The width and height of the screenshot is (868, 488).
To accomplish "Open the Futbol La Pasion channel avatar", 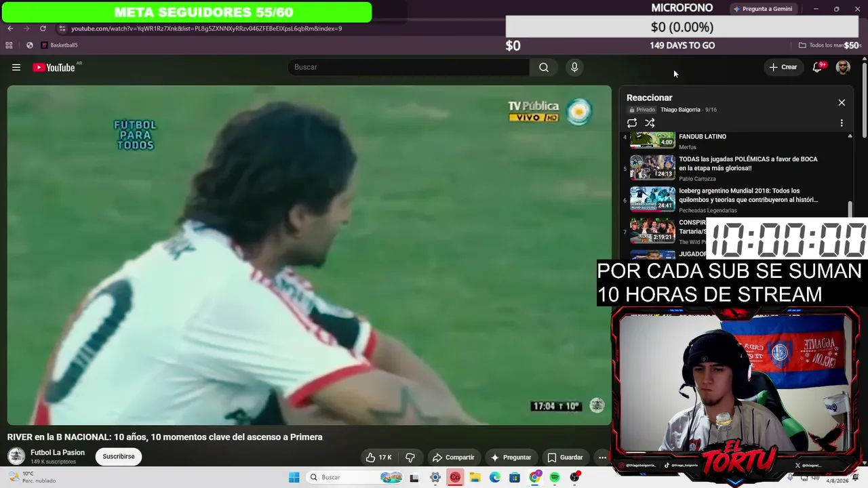I will tap(16, 456).
